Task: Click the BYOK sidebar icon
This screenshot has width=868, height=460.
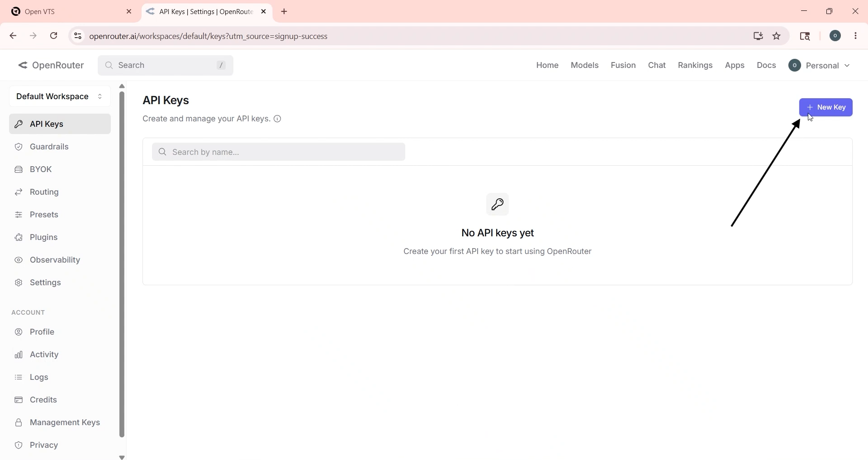Action: [x=19, y=170]
